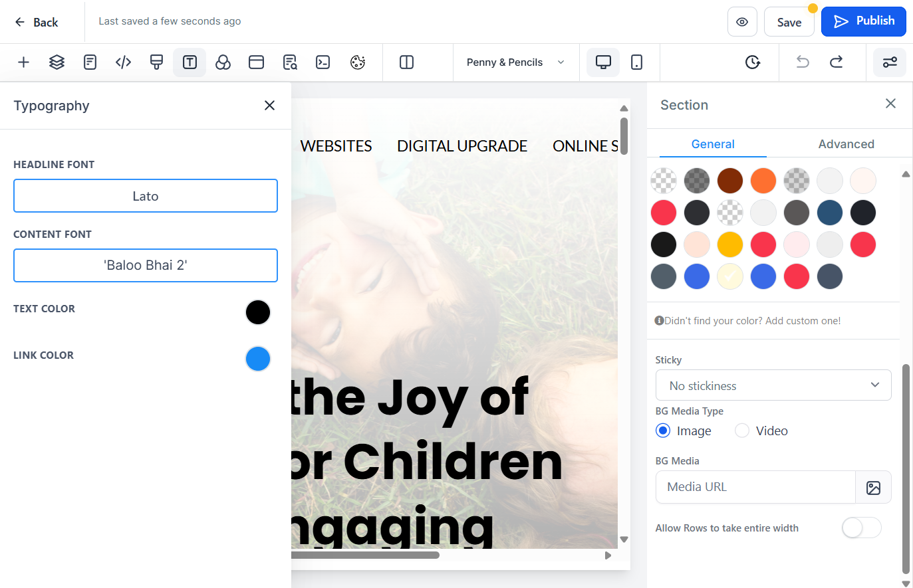
Task: Pick the checked cream color swatch
Action: [x=730, y=276]
